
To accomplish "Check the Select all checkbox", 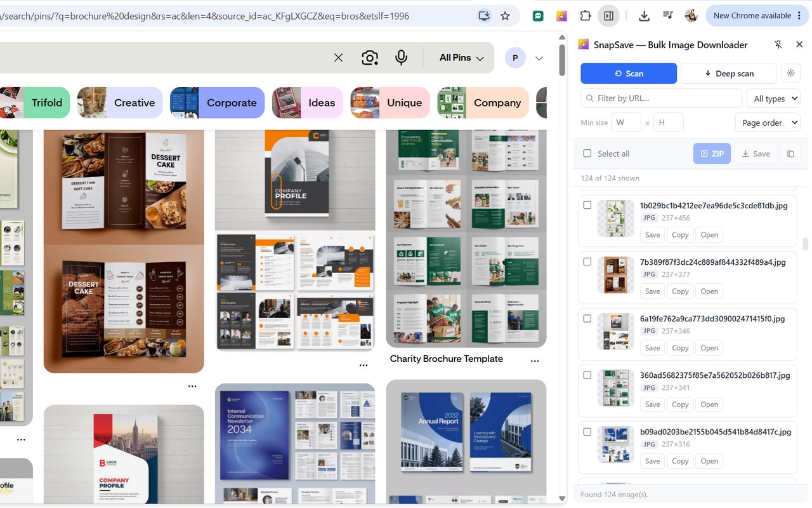I will click(587, 154).
